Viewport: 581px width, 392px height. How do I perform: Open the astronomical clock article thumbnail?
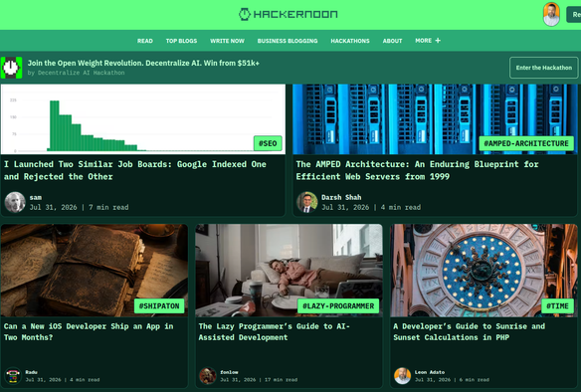[x=484, y=270]
